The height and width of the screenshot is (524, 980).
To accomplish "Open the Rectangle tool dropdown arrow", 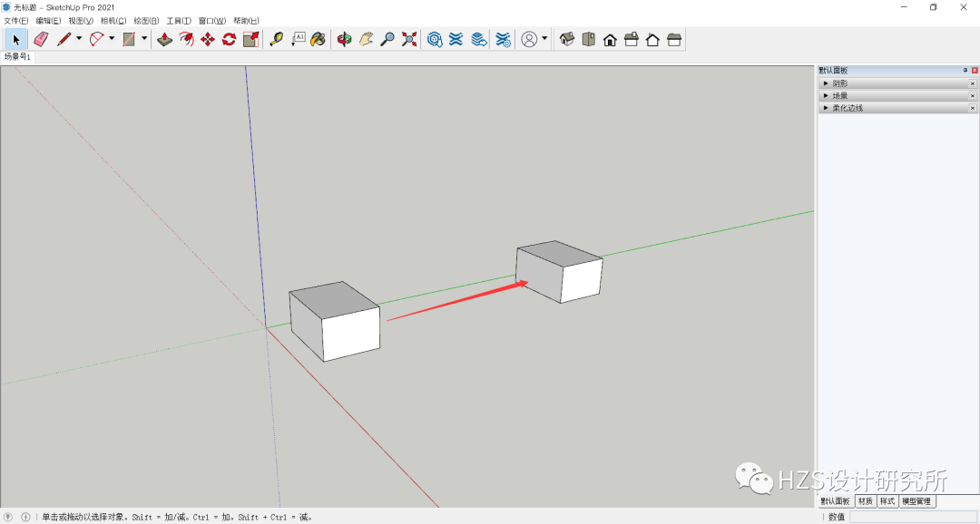I will point(143,39).
